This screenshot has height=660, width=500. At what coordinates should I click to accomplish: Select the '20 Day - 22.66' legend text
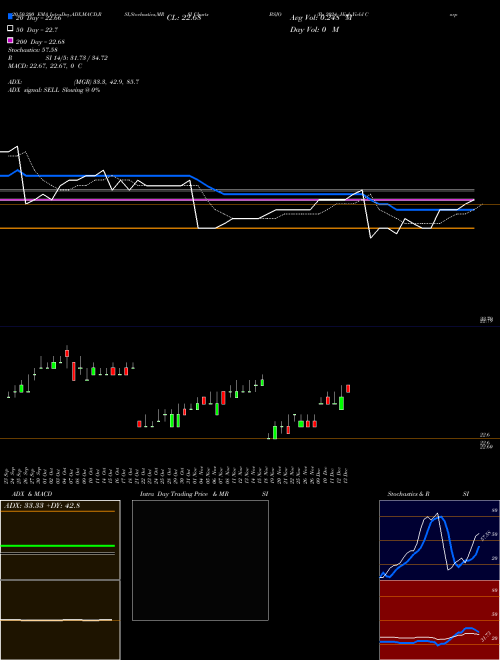pos(38,18)
